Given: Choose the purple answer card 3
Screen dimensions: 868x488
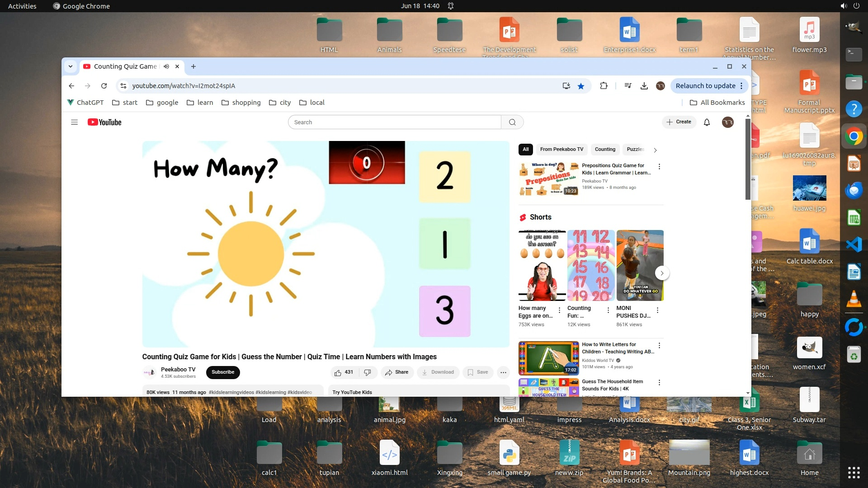Looking at the screenshot, I should (444, 311).
